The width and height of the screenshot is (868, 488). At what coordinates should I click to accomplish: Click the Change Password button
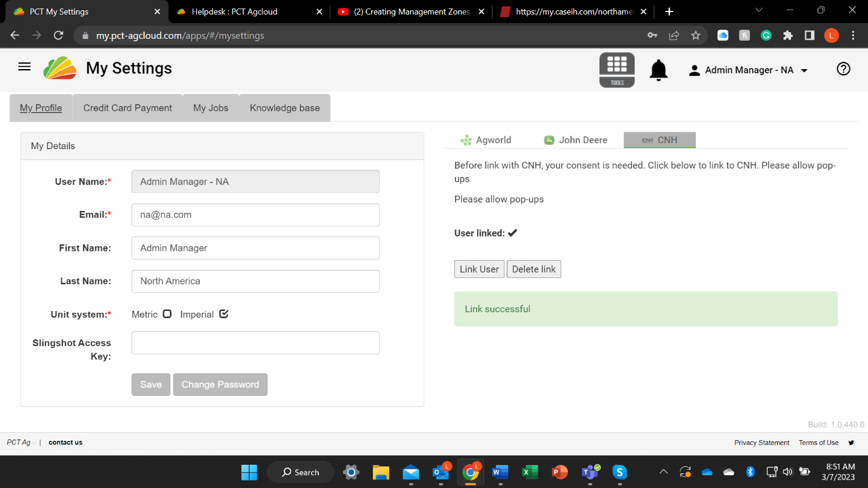click(x=220, y=384)
